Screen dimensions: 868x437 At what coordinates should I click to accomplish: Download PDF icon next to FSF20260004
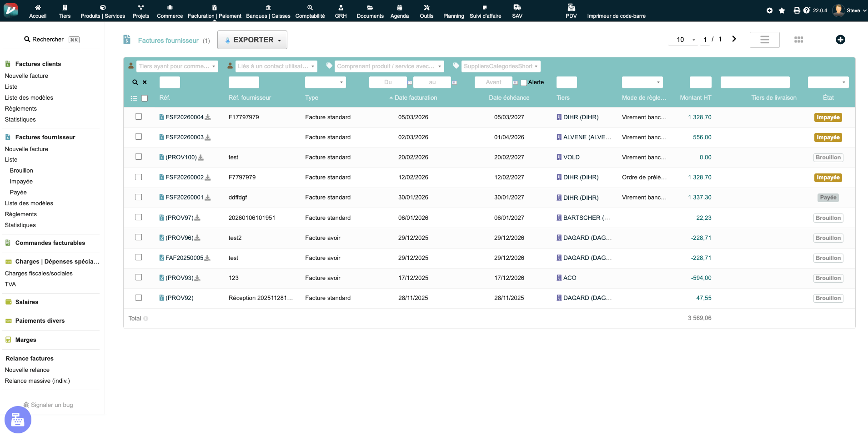(208, 117)
